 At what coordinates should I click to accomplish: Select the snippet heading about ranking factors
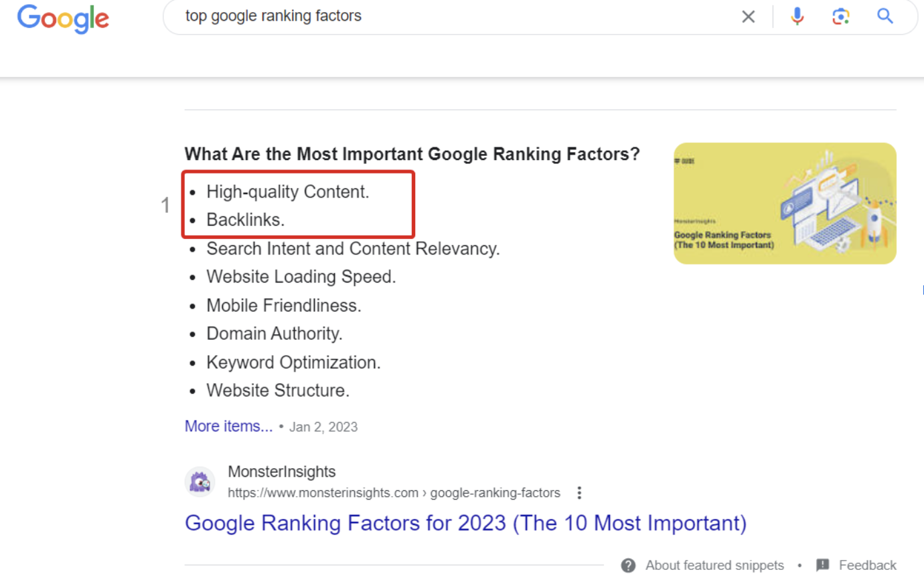pos(412,154)
